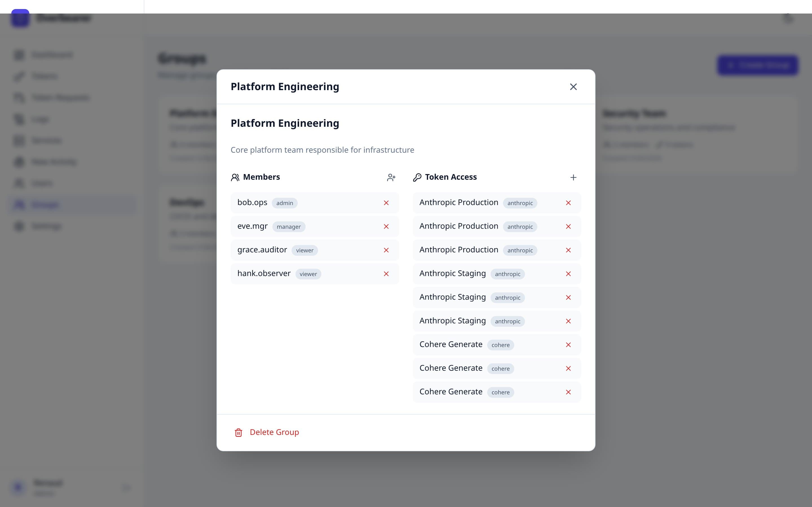Screen dimensions: 812x507
Task: Select the admin badge next to bob.ops
Action: point(284,203)
